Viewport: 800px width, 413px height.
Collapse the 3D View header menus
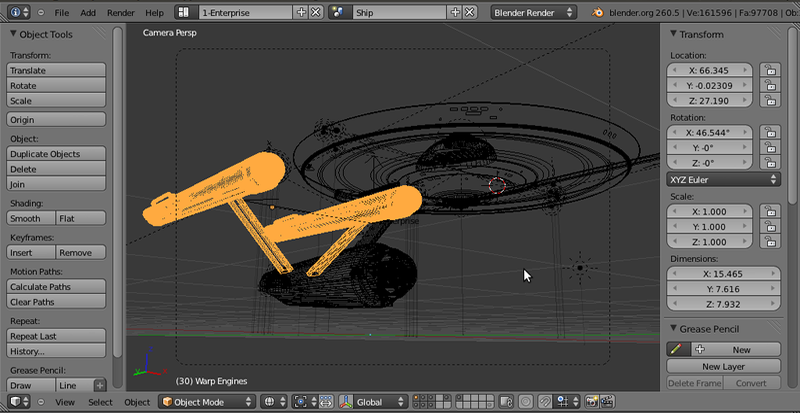point(41,402)
